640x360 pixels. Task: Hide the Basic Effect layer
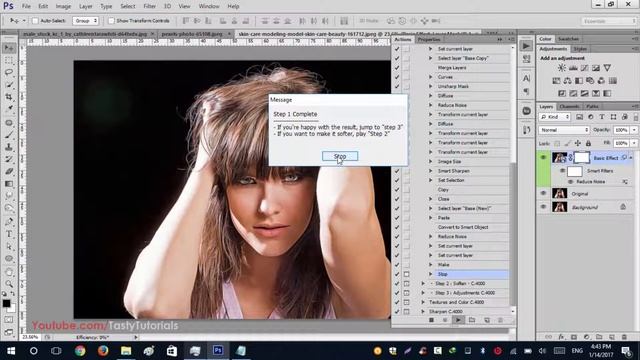(x=543, y=158)
